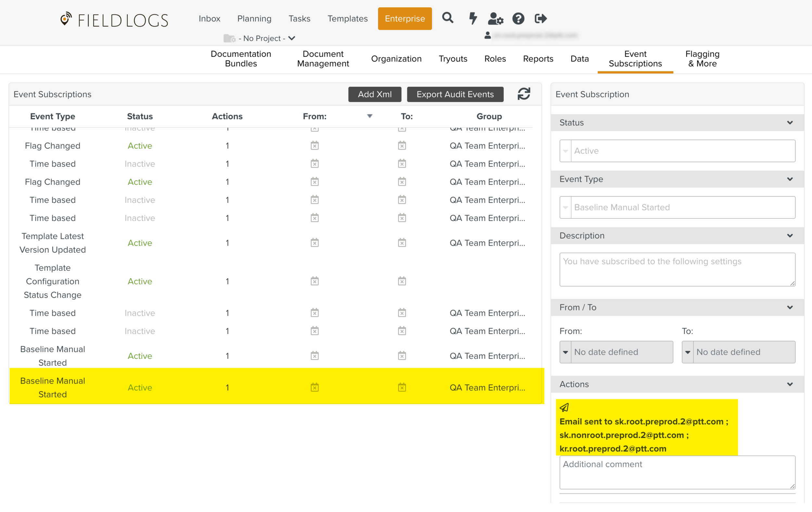Clear To date in highlighted Baseline Manual Started row
The width and height of the screenshot is (812, 512).
click(x=402, y=387)
